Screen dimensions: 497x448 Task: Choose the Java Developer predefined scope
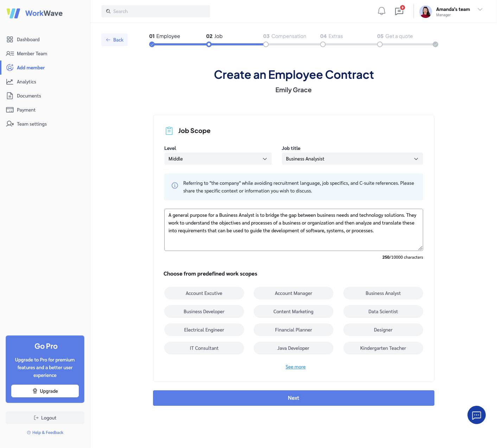[293, 348]
